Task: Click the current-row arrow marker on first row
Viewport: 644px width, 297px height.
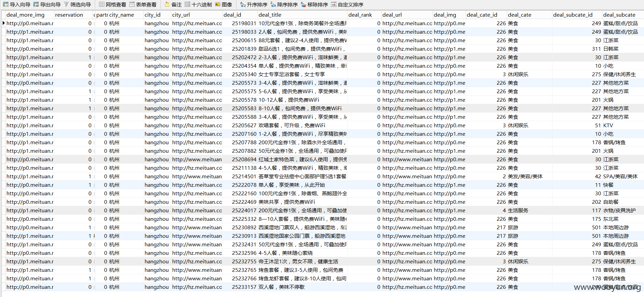Action: point(3,23)
